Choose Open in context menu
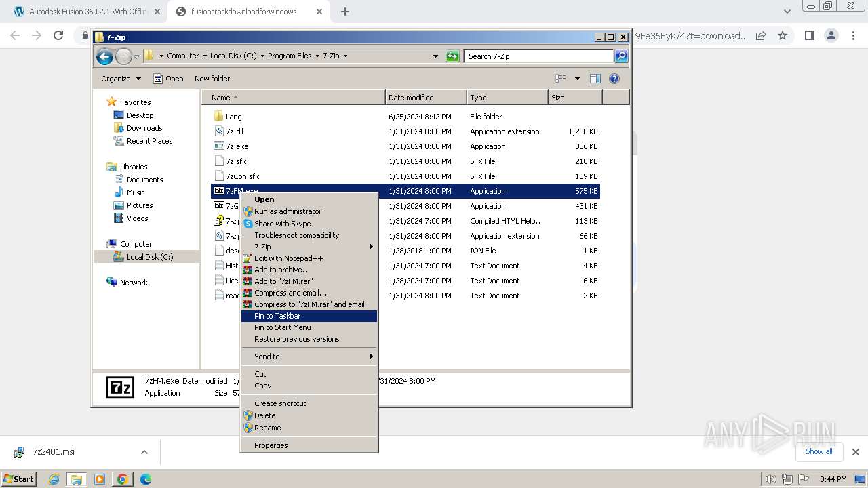The height and width of the screenshot is (488, 868). (x=309, y=199)
